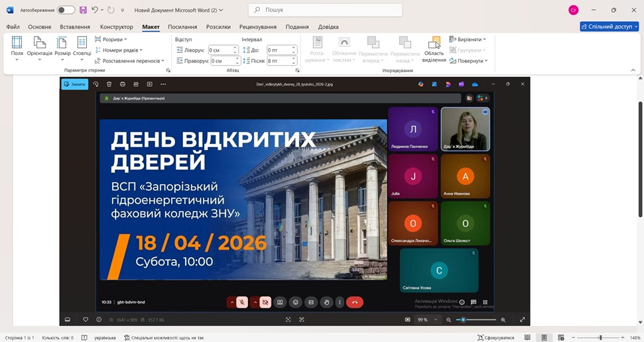Open the Поля margins menu

[17, 46]
